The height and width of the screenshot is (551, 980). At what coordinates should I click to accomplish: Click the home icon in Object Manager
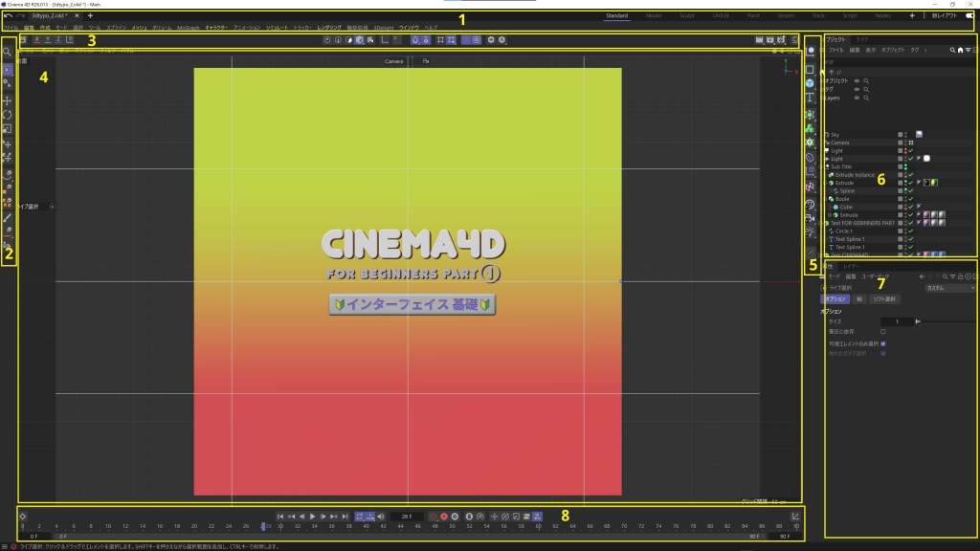click(961, 50)
